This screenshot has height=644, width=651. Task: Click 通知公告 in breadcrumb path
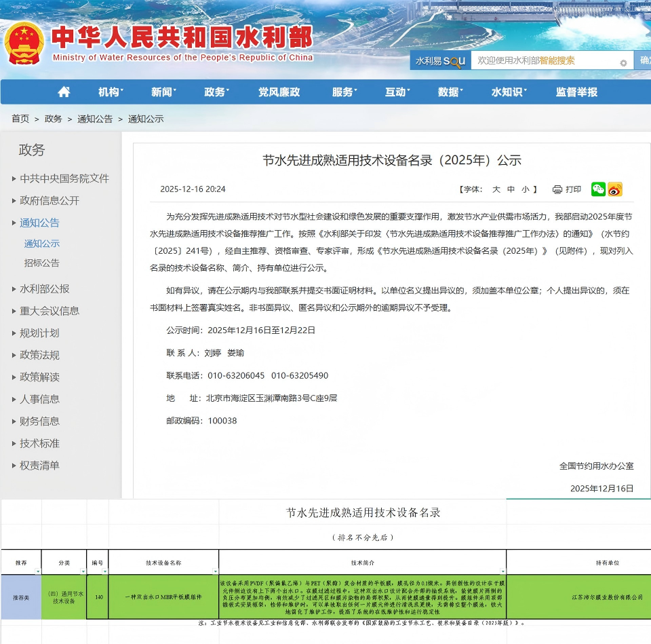point(95,119)
